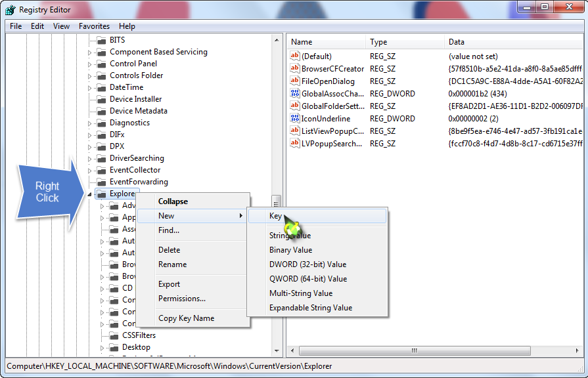Expand the Controls Folder key
Screen dimensions: 588x378
click(x=89, y=76)
